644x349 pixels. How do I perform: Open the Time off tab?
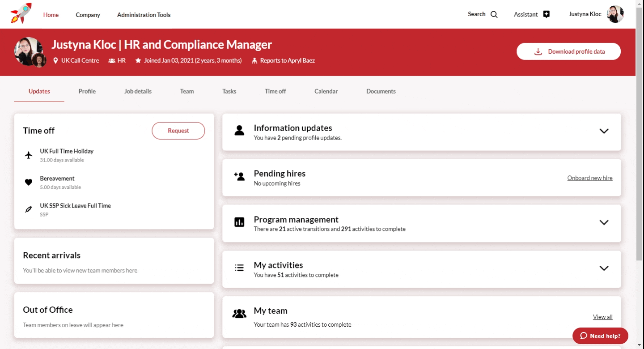pos(275,91)
